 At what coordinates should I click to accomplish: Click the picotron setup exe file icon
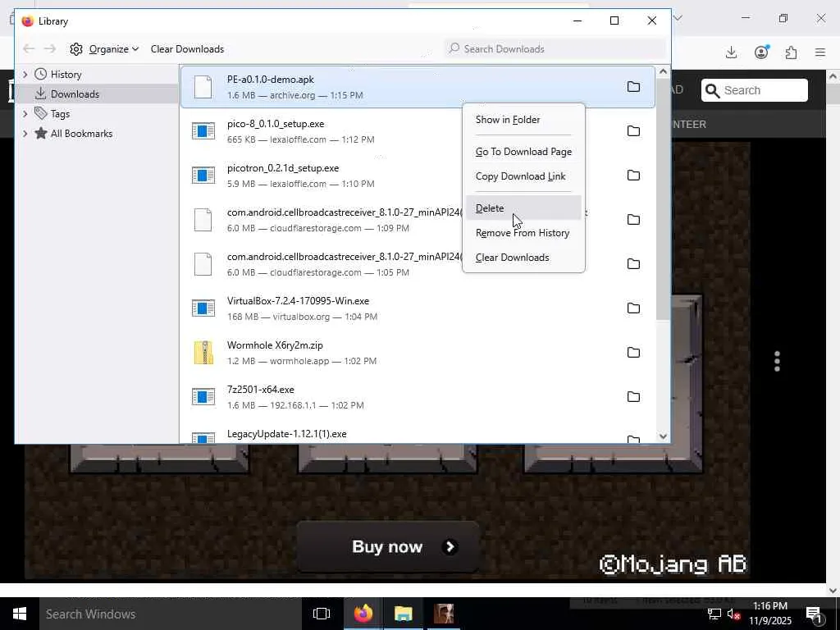tap(203, 176)
